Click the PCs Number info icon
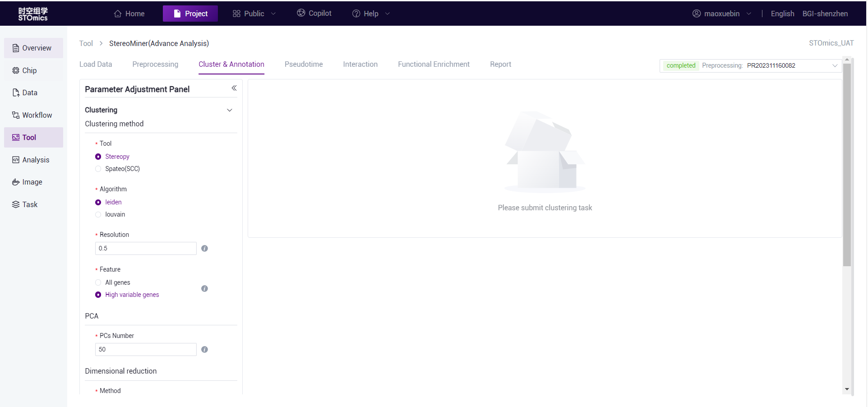868x407 pixels. tap(204, 349)
